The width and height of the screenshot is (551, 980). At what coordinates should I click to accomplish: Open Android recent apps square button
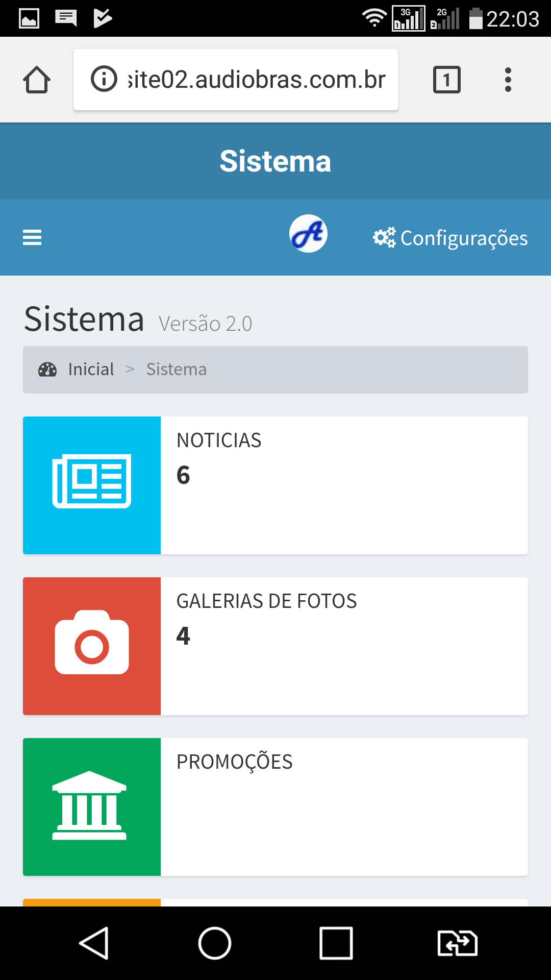coord(336,943)
